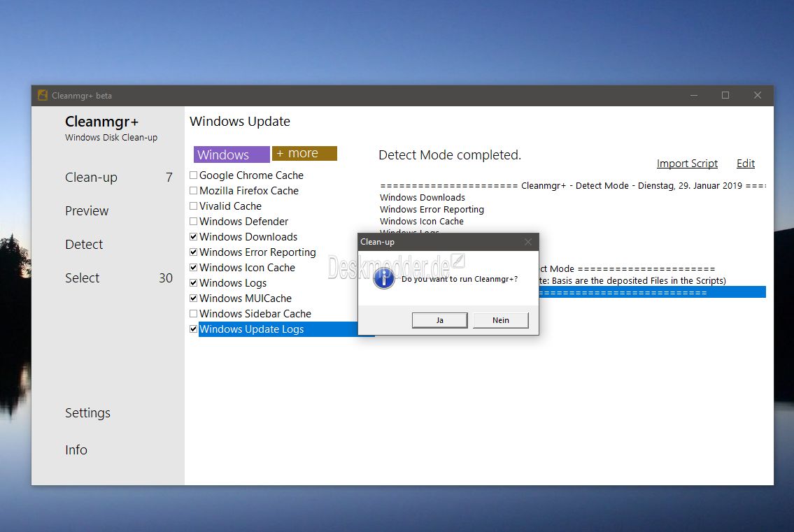
Task: Click the highlighted blue row in the log
Action: (x=652, y=293)
